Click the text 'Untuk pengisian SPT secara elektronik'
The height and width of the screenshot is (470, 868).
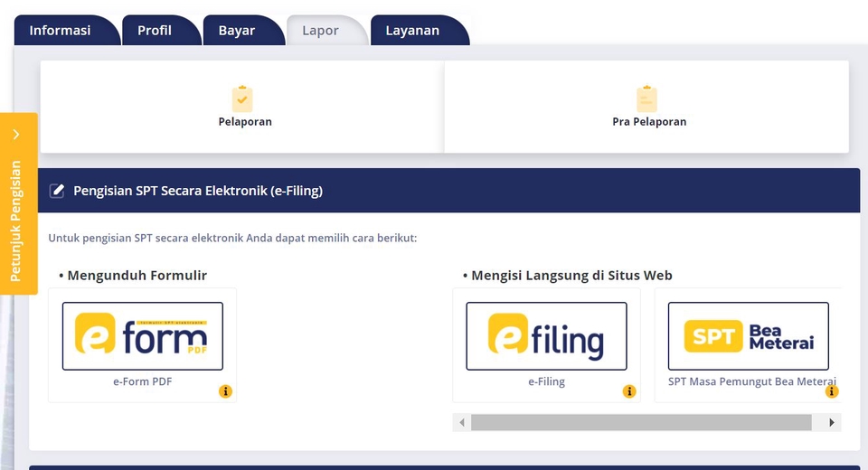tap(146, 238)
